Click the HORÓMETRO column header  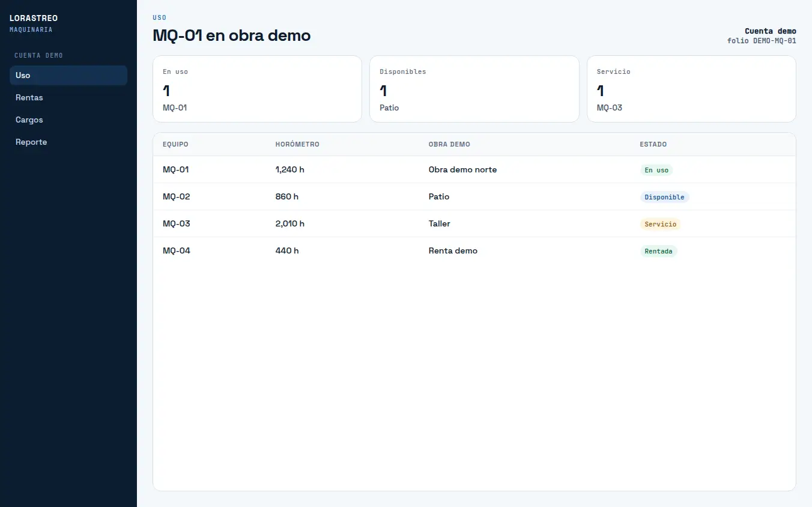[x=297, y=144]
